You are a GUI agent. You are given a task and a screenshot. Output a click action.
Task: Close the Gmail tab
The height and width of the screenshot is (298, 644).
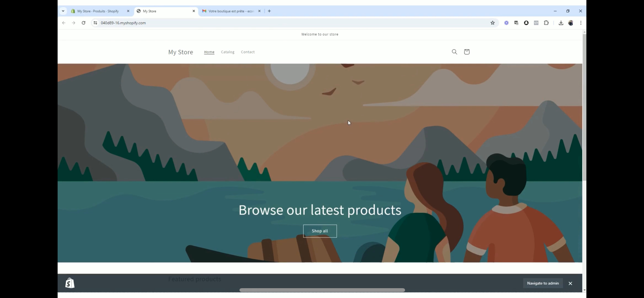[x=259, y=11]
